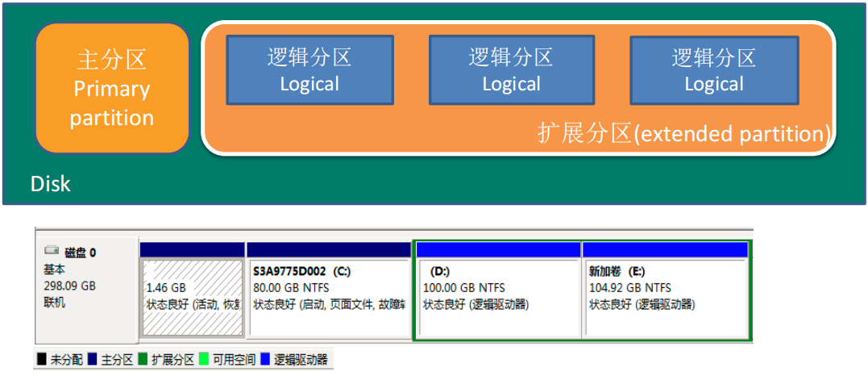This screenshot has width=868, height=376.
Task: Click the 可用空间 legend label text
Action: [x=234, y=360]
